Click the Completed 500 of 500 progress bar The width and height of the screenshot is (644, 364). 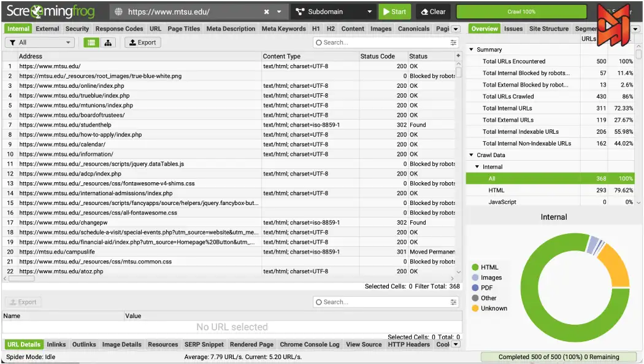(559, 357)
